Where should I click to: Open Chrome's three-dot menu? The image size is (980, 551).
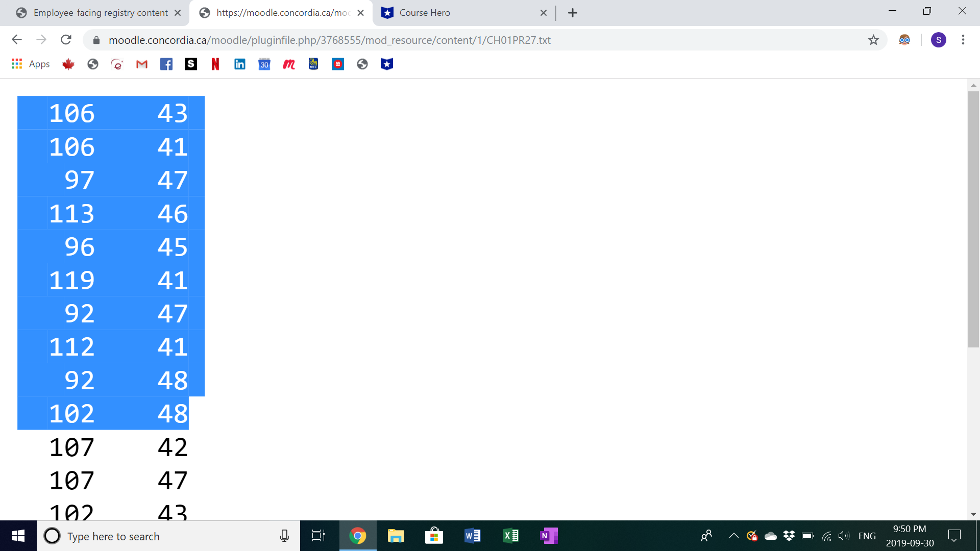[x=963, y=39]
